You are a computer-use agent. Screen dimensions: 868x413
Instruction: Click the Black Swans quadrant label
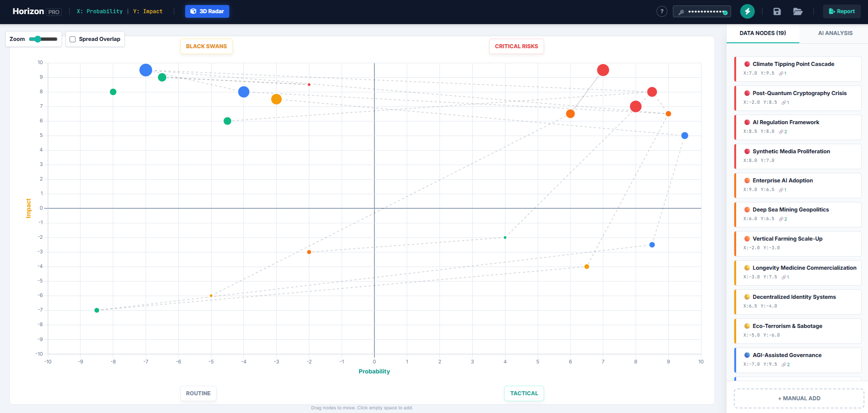tap(206, 46)
